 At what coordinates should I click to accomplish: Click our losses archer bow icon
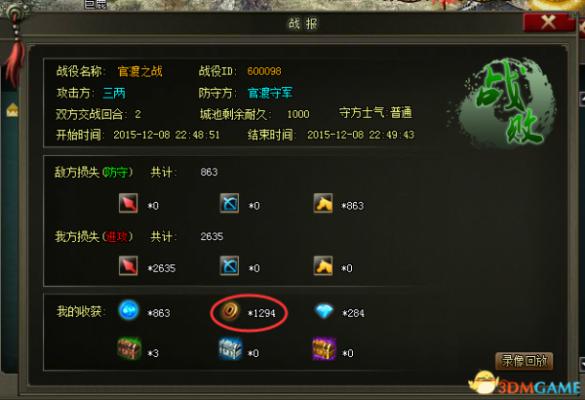(x=229, y=266)
